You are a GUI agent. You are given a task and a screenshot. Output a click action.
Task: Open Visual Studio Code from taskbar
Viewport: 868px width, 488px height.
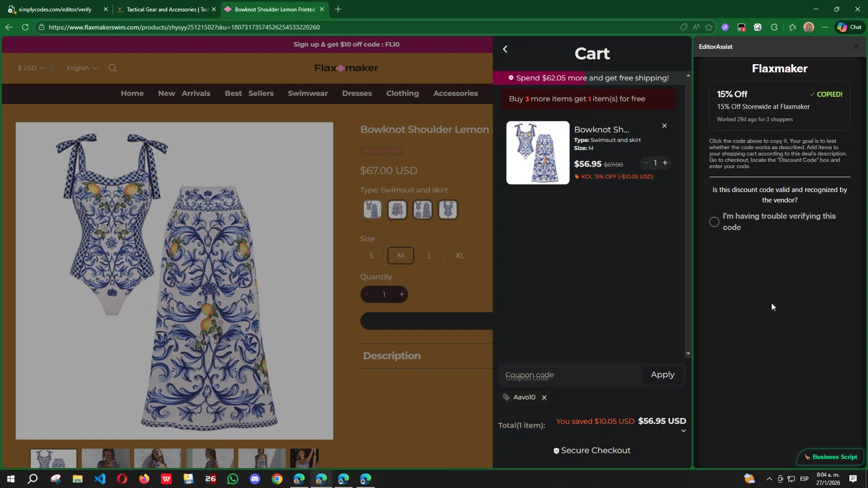point(100,479)
